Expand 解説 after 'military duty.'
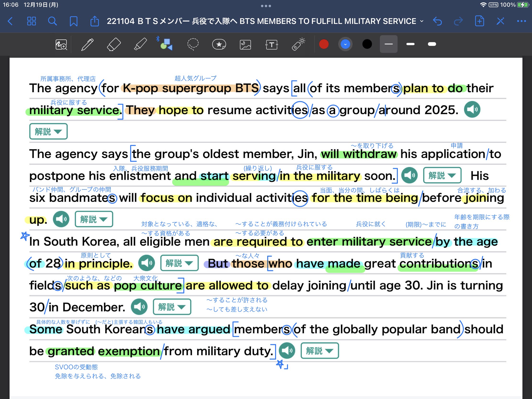532x399 pixels. tap(320, 351)
